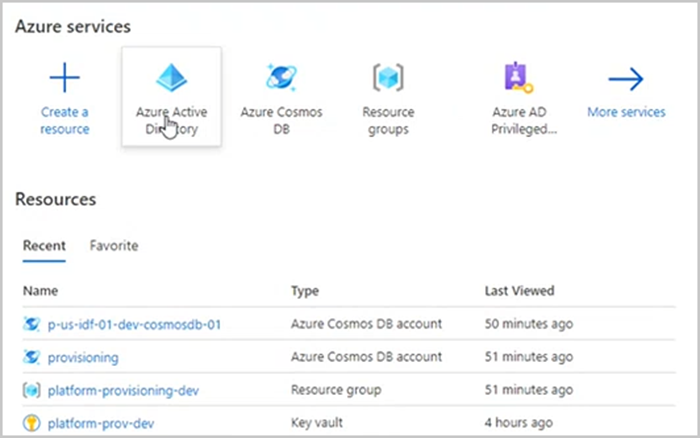Screen dimensions: 700x438
Task: Open the p-us-idf-01-dev-cosmosdb-01 resource link
Action: [134, 324]
